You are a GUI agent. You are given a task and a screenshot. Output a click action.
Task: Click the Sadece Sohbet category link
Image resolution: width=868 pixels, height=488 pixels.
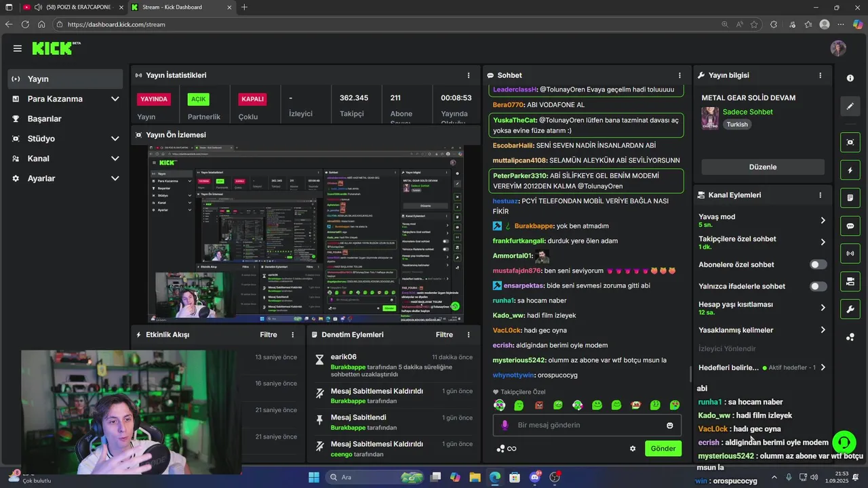point(747,112)
